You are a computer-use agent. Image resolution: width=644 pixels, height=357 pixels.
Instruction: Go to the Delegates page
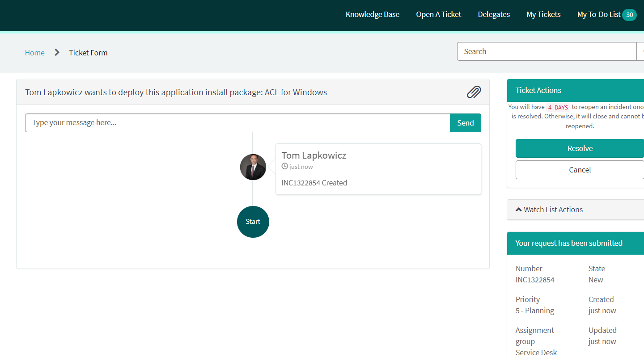pos(494,14)
